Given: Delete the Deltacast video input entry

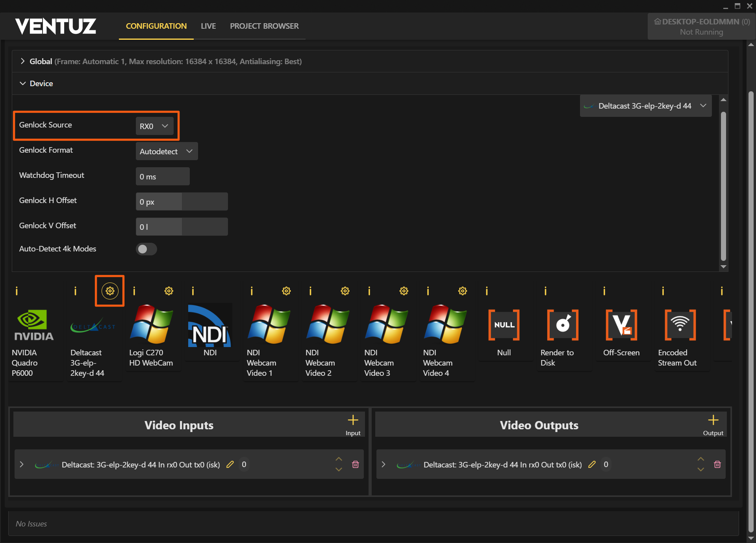Looking at the screenshot, I should click(355, 464).
